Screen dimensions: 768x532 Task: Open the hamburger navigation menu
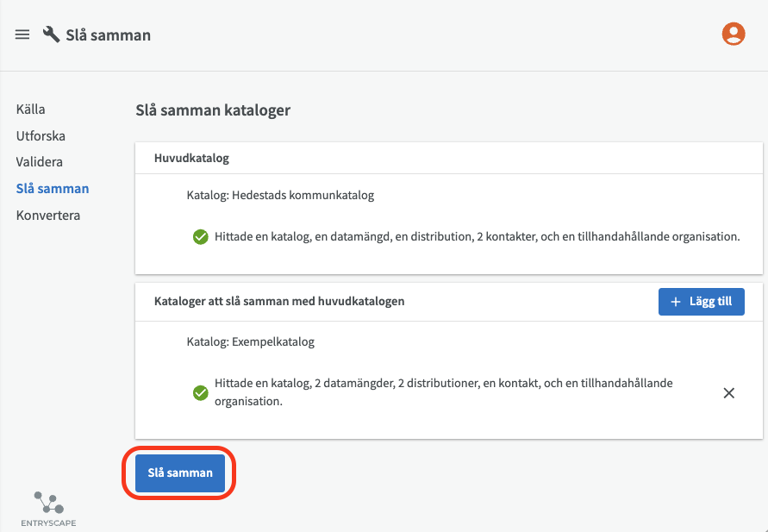(x=22, y=35)
